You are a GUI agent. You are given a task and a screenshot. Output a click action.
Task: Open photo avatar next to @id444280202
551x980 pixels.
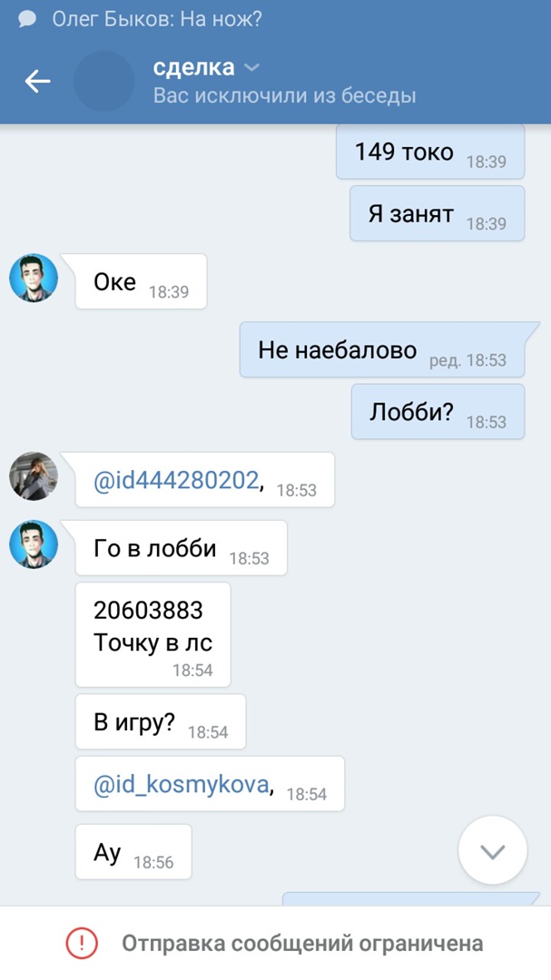point(34,476)
